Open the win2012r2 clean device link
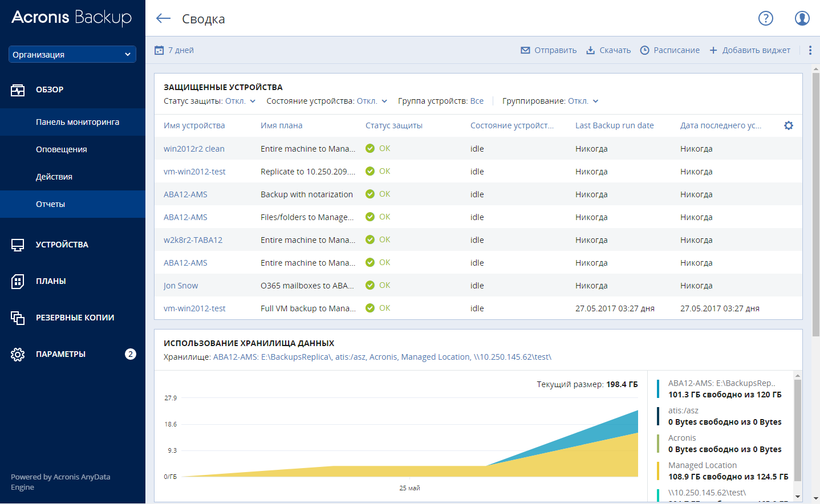Viewport: 820px width, 504px height. pyautogui.click(x=194, y=149)
